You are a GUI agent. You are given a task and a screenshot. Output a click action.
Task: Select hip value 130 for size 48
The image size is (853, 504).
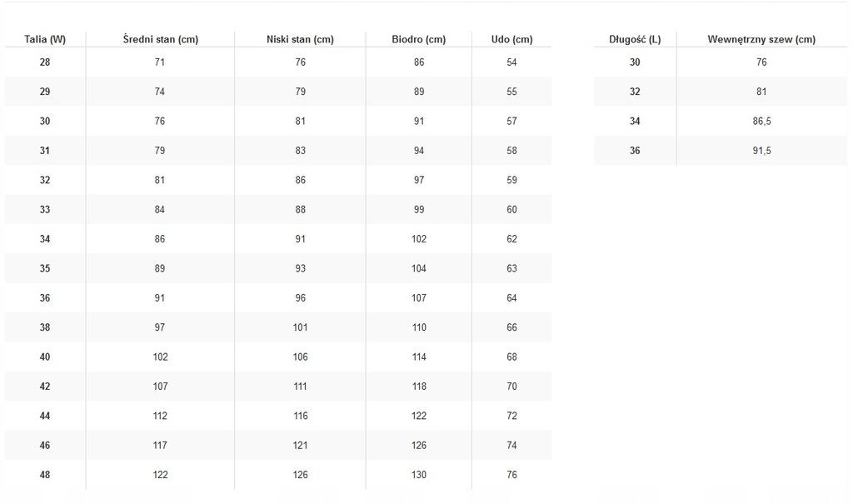click(x=418, y=475)
